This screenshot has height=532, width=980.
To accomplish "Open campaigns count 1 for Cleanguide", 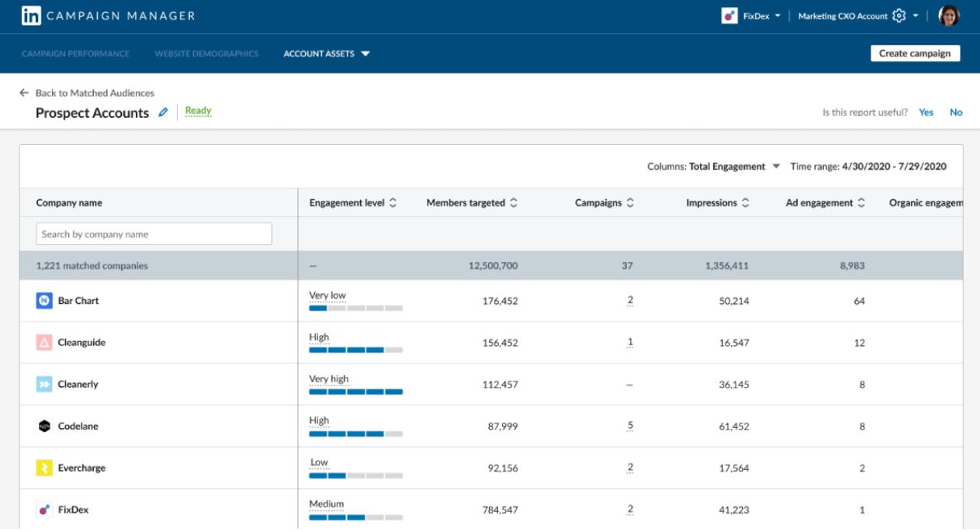I will (x=630, y=343).
